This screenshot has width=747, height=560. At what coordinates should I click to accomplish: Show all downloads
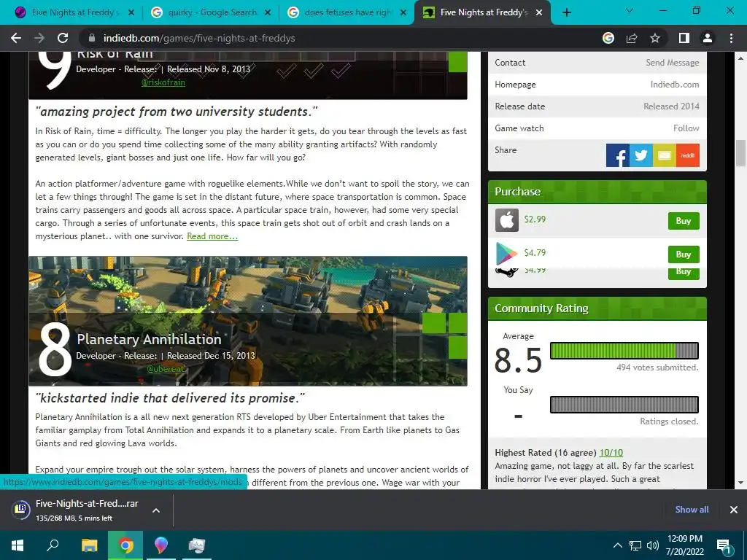coord(692,510)
